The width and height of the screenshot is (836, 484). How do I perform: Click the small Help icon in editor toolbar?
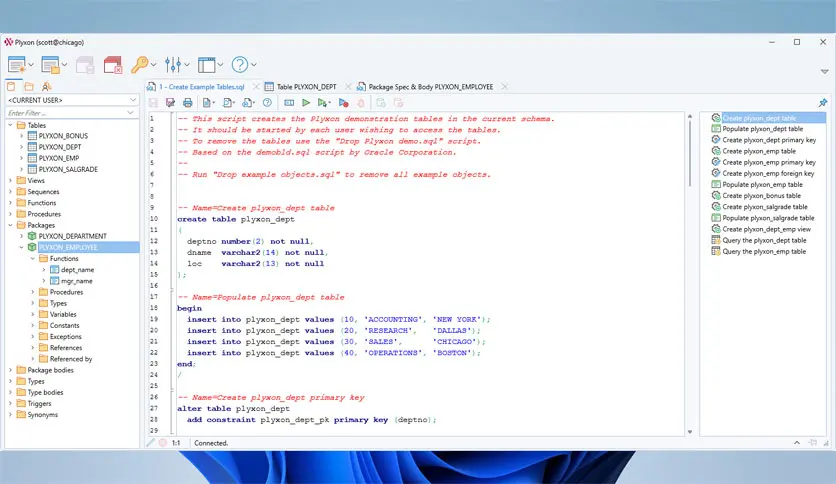267,102
